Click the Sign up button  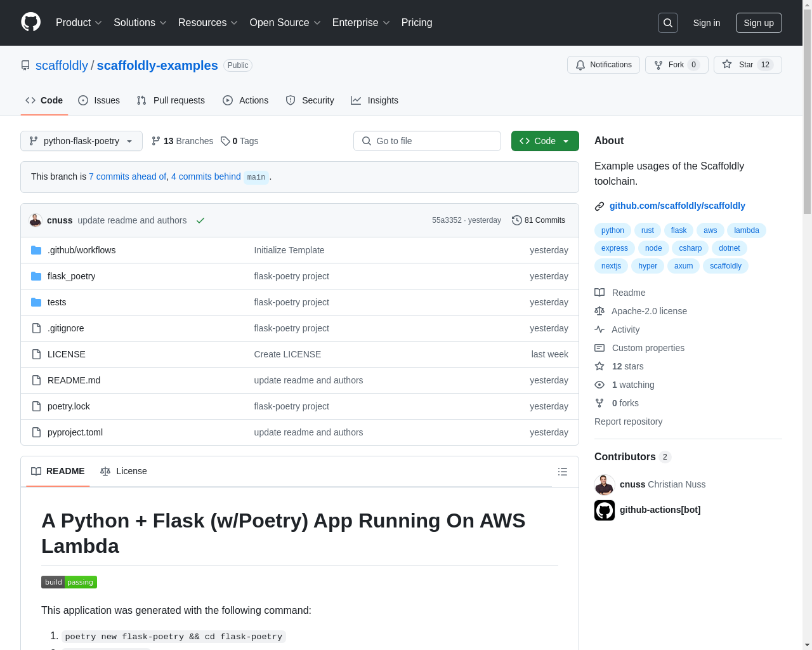click(759, 23)
